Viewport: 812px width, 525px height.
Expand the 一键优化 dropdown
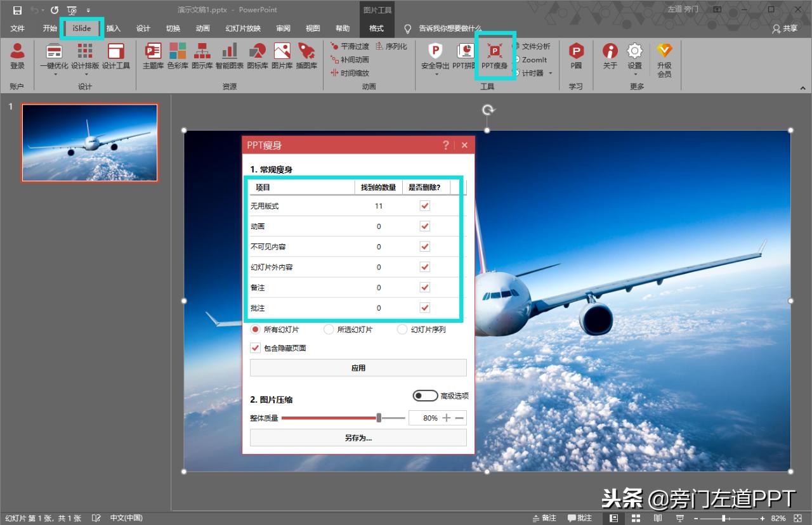tap(55, 74)
